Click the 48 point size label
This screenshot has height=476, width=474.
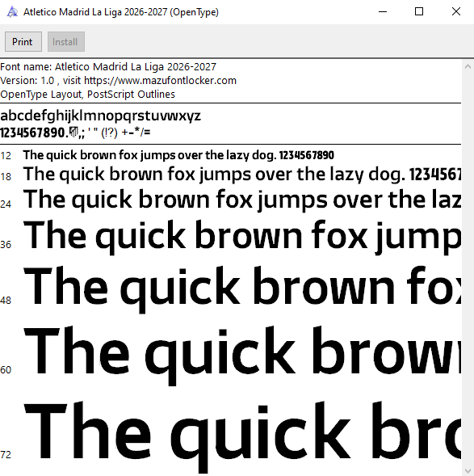(6, 301)
